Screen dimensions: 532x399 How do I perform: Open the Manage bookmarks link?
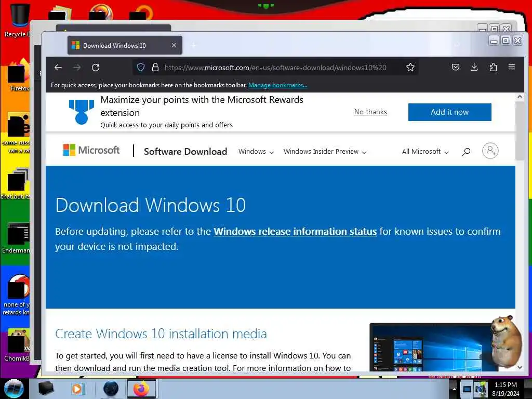(278, 85)
